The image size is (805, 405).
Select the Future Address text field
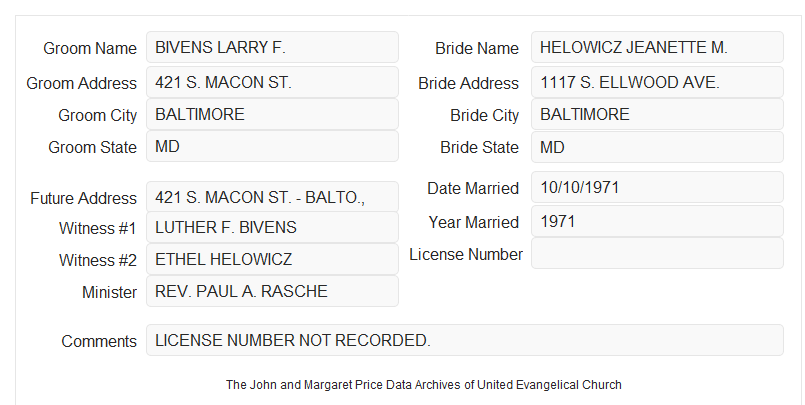coord(273,197)
